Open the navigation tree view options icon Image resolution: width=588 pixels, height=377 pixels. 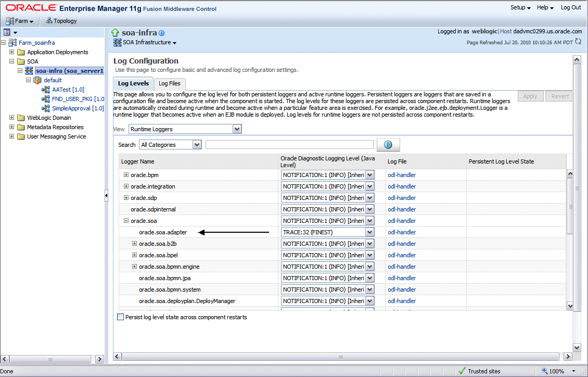(10, 32)
